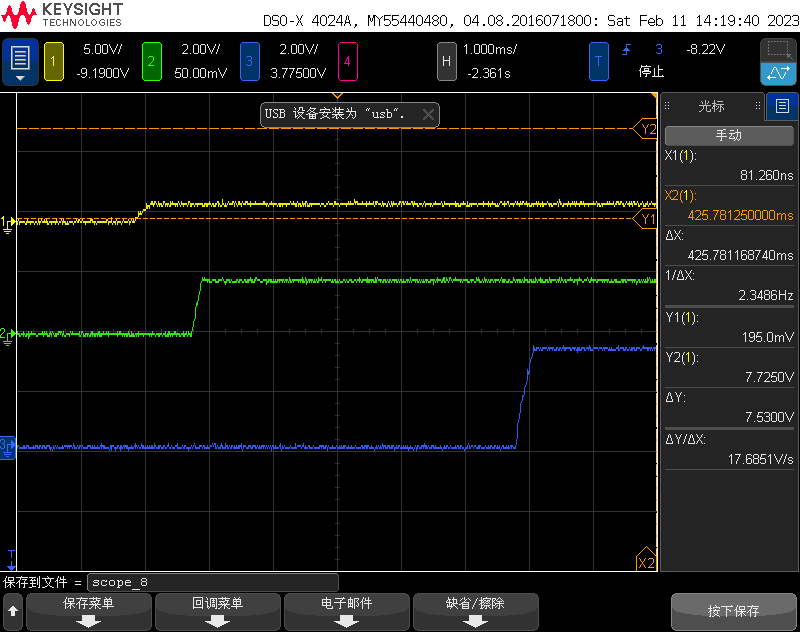Edit the scope_8 filename field
This screenshot has height=632, width=800.
click(213, 582)
